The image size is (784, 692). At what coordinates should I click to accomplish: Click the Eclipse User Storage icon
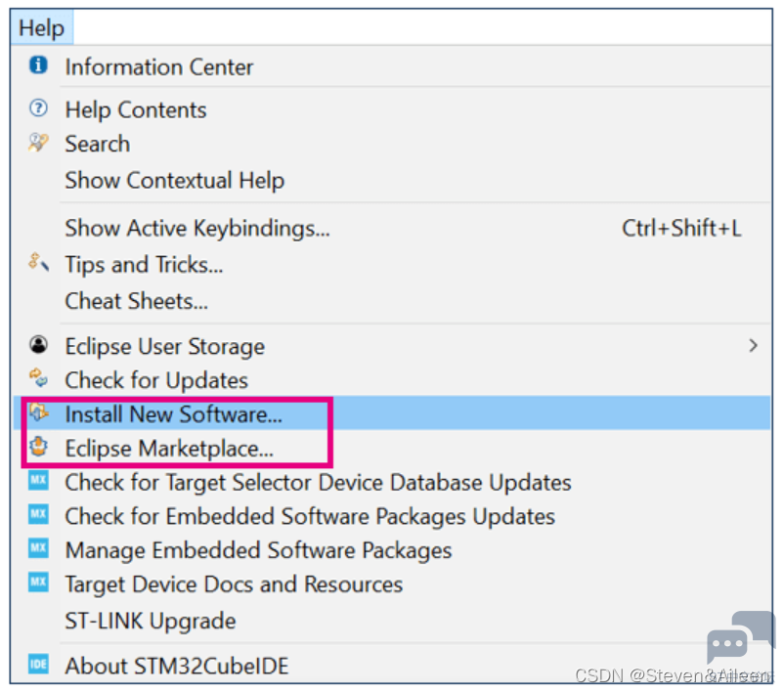(38, 345)
